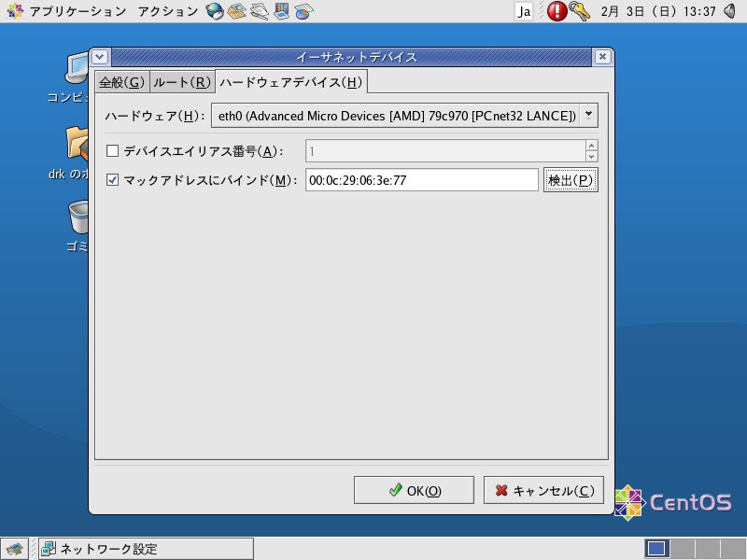
Task: Uncheck マックアドレスにバインド checkbox
Action: tap(112, 180)
